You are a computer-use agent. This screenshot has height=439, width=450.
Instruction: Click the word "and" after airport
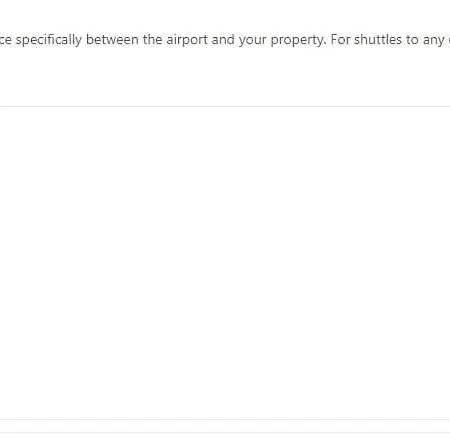tap(223, 40)
